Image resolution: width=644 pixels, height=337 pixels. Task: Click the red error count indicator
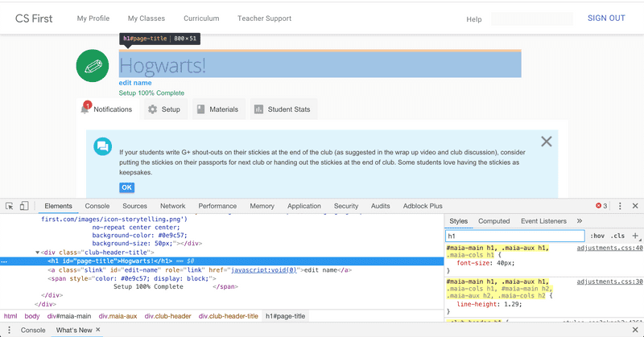pyautogui.click(x=601, y=206)
